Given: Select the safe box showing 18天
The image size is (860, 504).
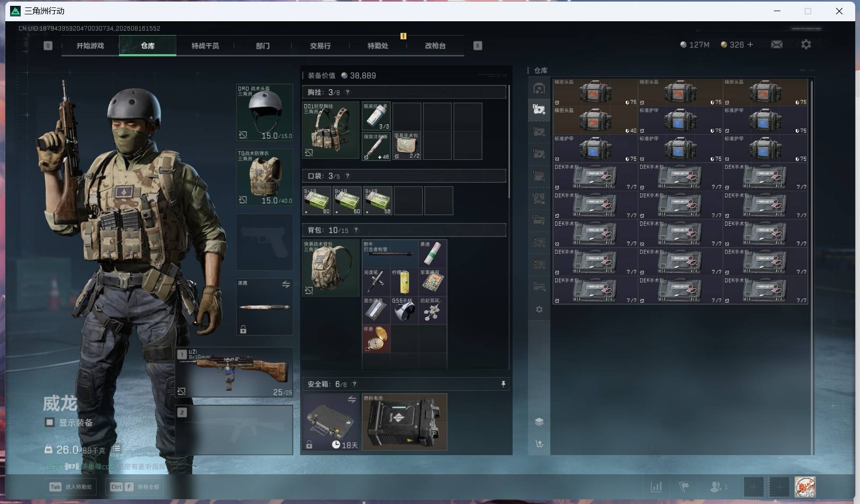Looking at the screenshot, I should 330,422.
